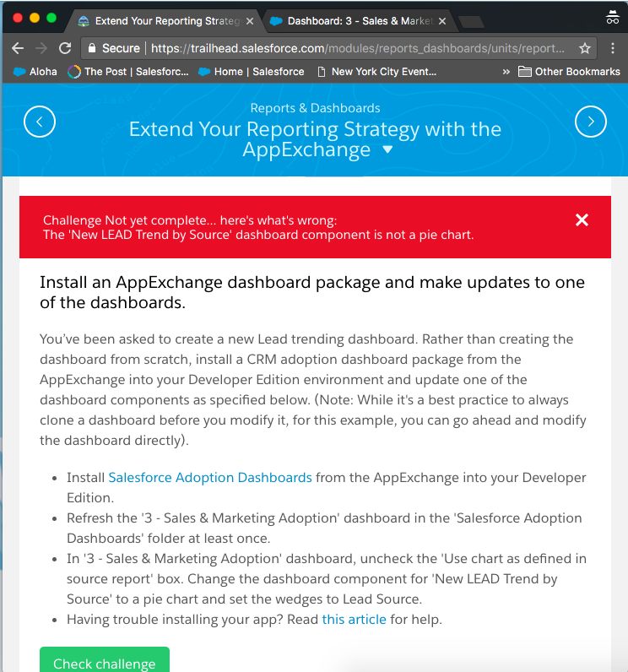Go to the previous unit arrow
This screenshot has width=628, height=672.
pyautogui.click(x=40, y=122)
